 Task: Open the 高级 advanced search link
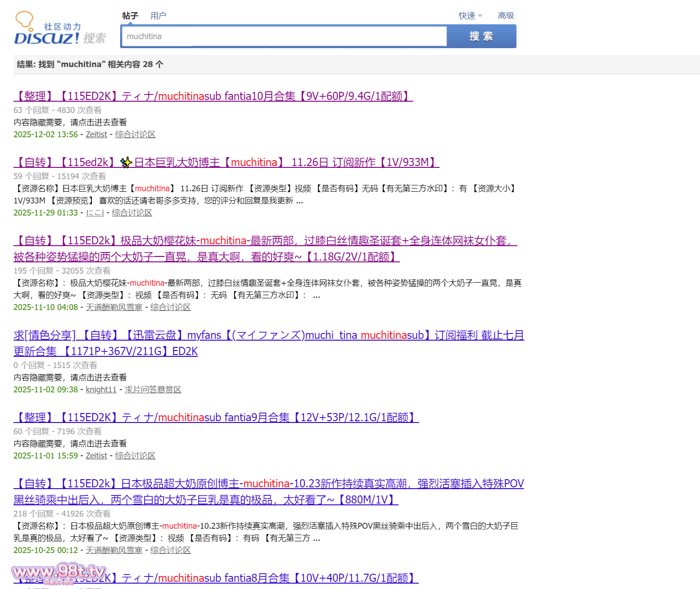[x=506, y=16]
